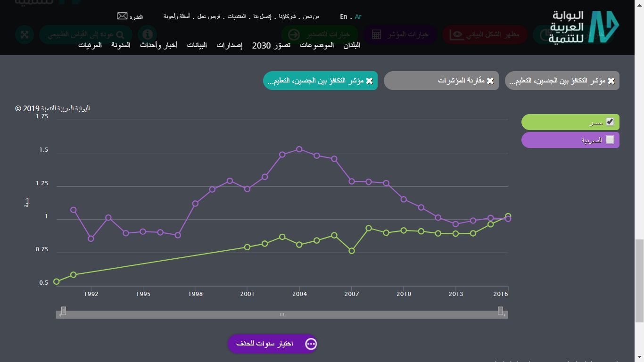Expand the اختيار سنوات للحذف options
The height and width of the screenshot is (362, 644).
(272, 344)
